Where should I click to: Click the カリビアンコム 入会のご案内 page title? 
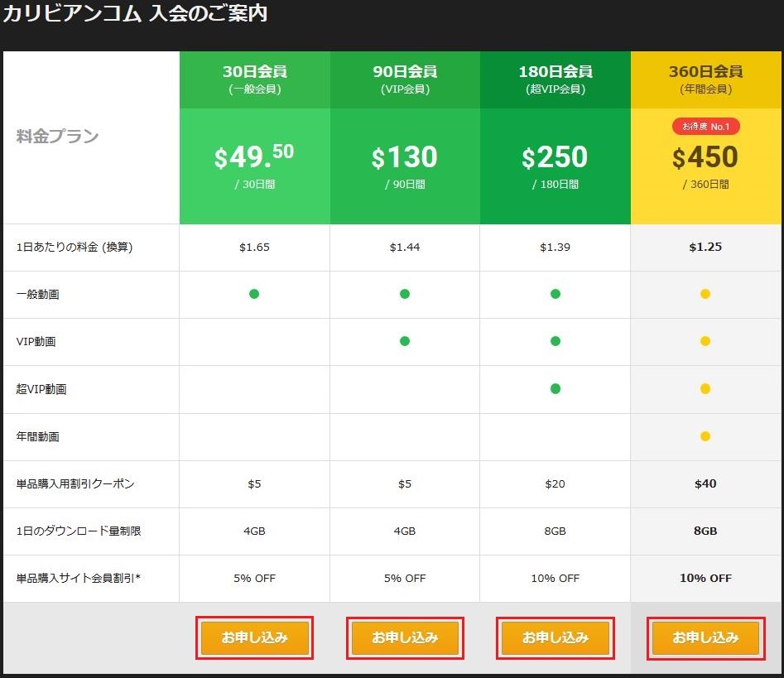pos(135,14)
